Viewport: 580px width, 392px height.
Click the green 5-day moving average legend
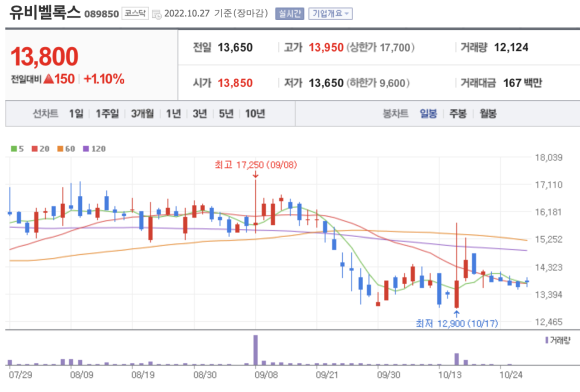17,149
